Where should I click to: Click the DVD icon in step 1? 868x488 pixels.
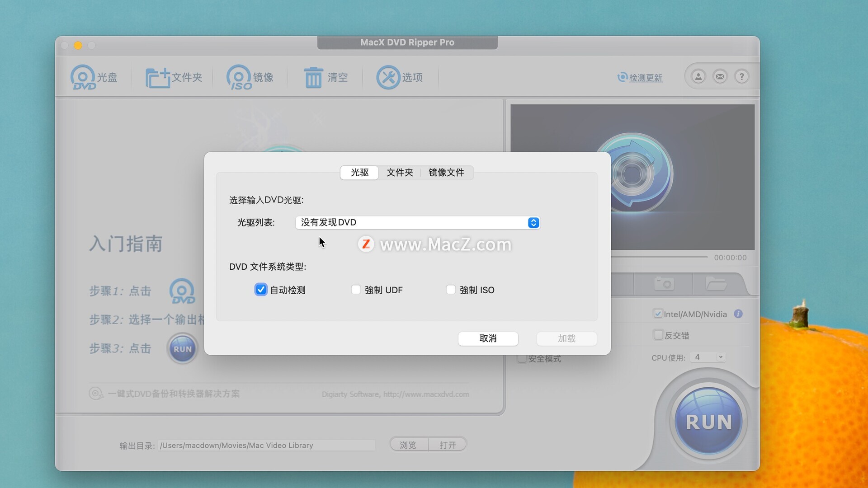point(183,291)
